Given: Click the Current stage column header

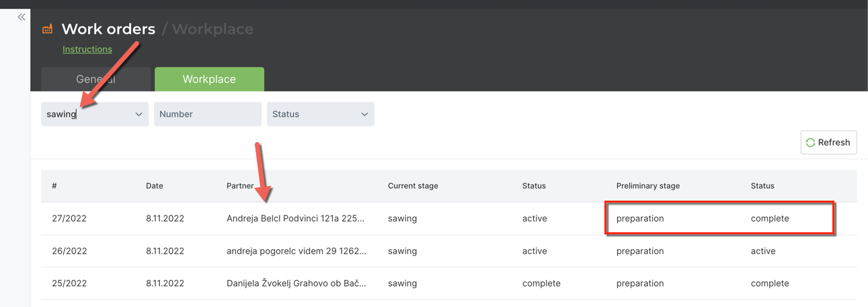Looking at the screenshot, I should (x=413, y=186).
